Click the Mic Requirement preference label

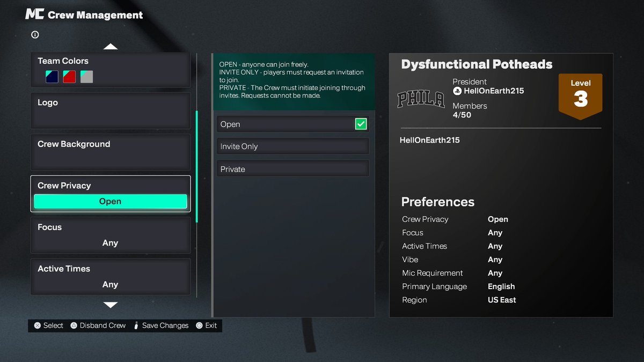point(433,273)
